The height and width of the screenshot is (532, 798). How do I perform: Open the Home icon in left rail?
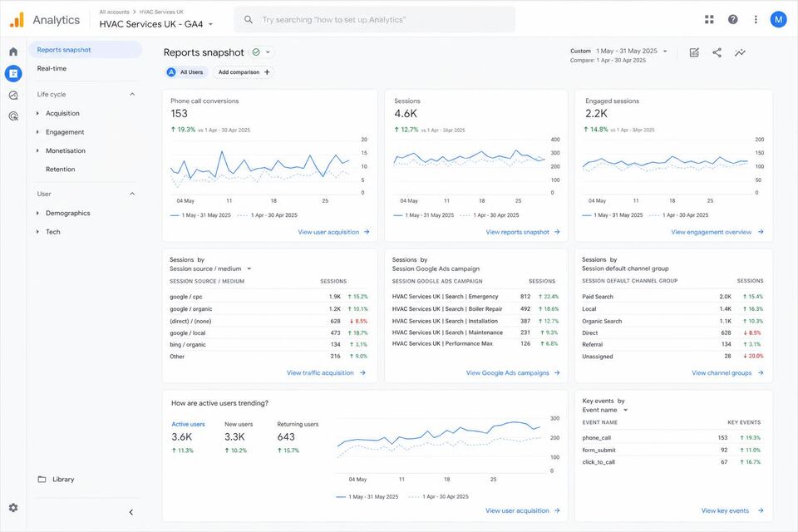pos(13,52)
